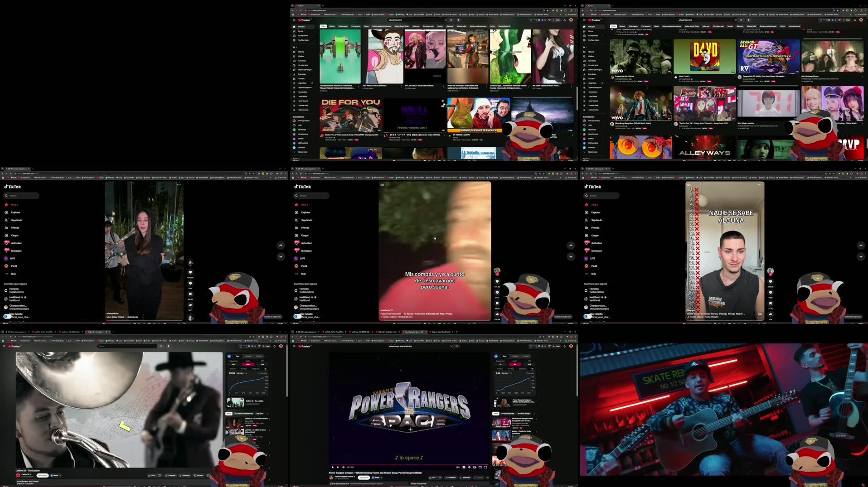Open Explorar in 'Mis compás' TikTok window
Image resolution: width=868 pixels, height=487 pixels.
(303, 212)
